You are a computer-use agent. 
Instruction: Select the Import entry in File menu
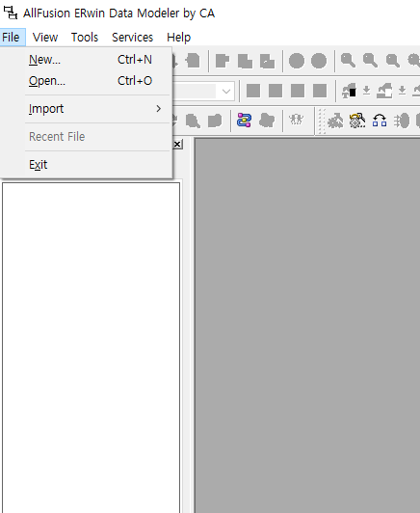coord(87,109)
